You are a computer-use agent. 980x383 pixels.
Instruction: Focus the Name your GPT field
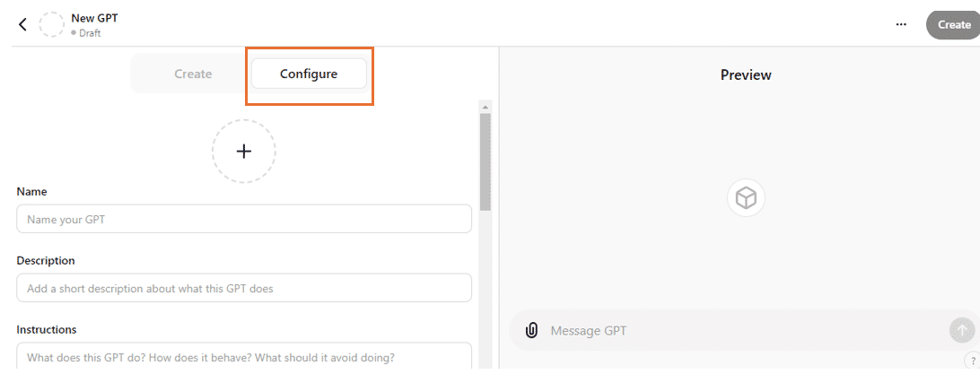[244, 219]
